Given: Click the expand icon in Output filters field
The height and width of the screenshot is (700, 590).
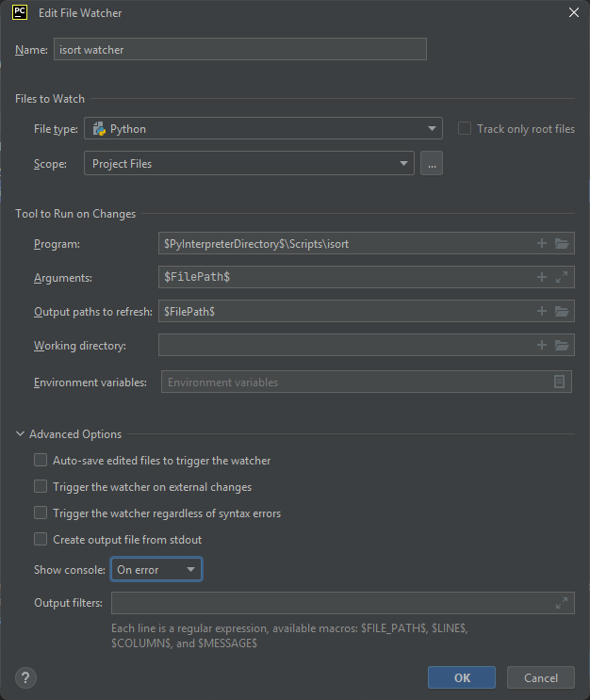Looking at the screenshot, I should 562,603.
